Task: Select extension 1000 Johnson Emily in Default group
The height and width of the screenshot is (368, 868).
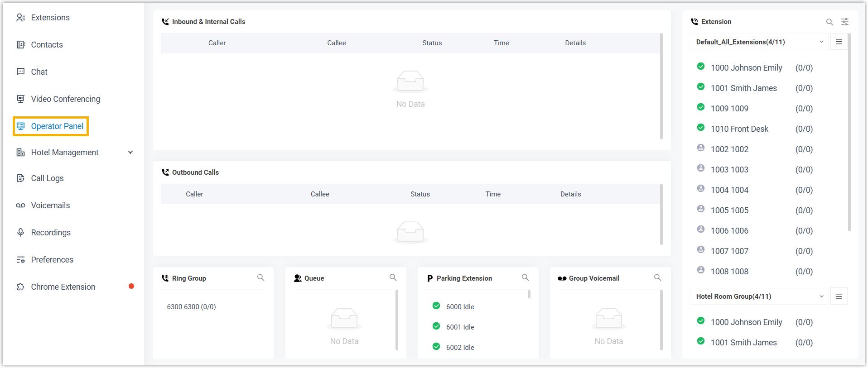Action: pos(746,68)
